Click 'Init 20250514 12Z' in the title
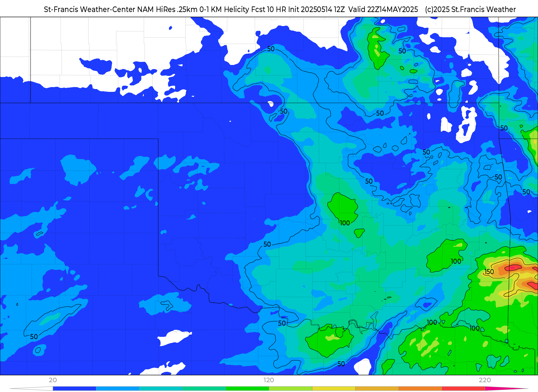The image size is (538, 392). [x=317, y=10]
